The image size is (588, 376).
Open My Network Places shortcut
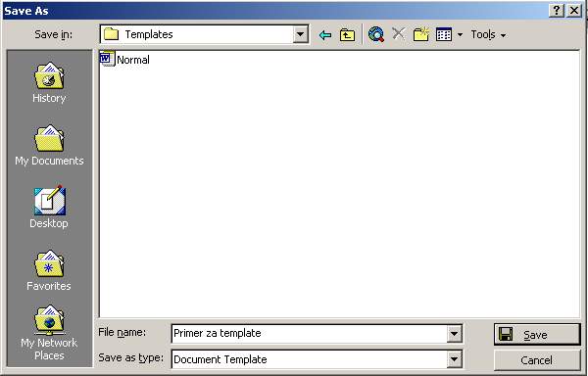click(49, 333)
